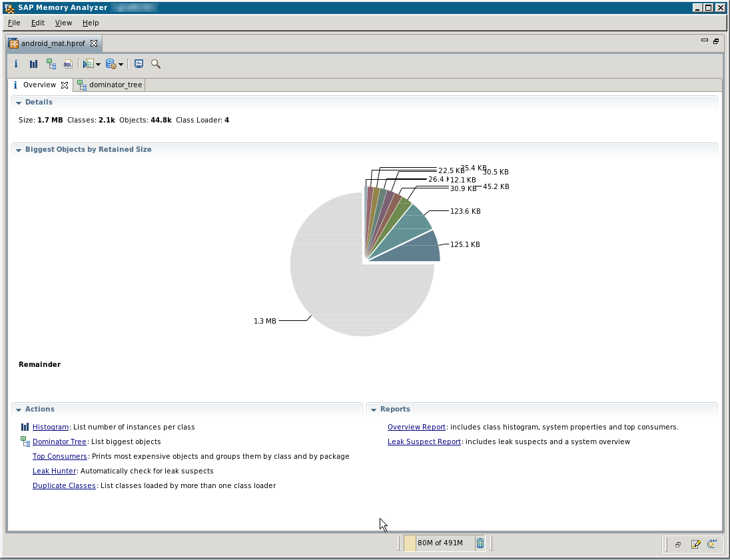Open the Help menu
Screen dimensions: 730x560
tap(91, 23)
